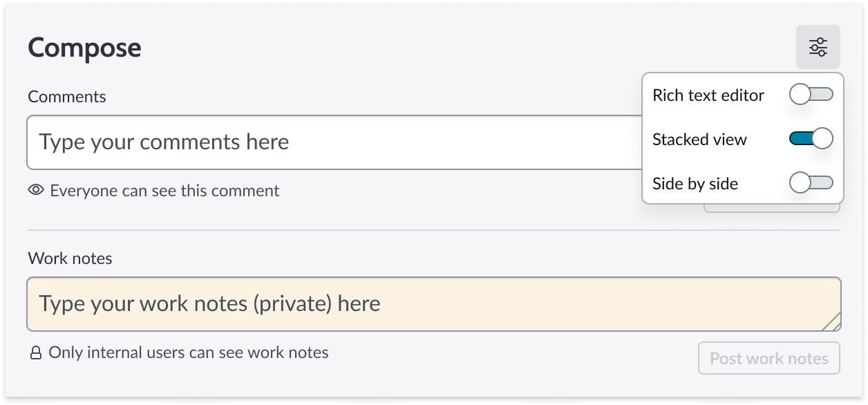Screen dimensions: 868x405
Task: Click the Post work notes button
Action: 768,358
